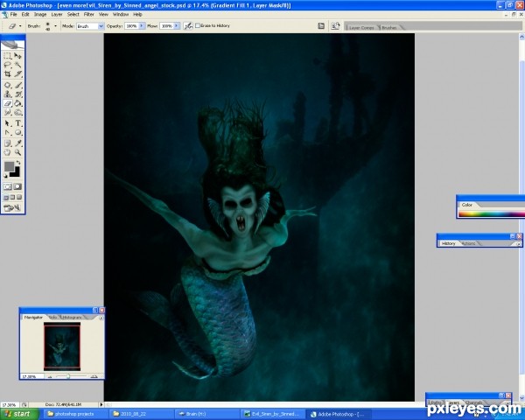Viewport: 525px width, 420px height.
Task: Swap foreground and background colors
Action: (x=18, y=163)
